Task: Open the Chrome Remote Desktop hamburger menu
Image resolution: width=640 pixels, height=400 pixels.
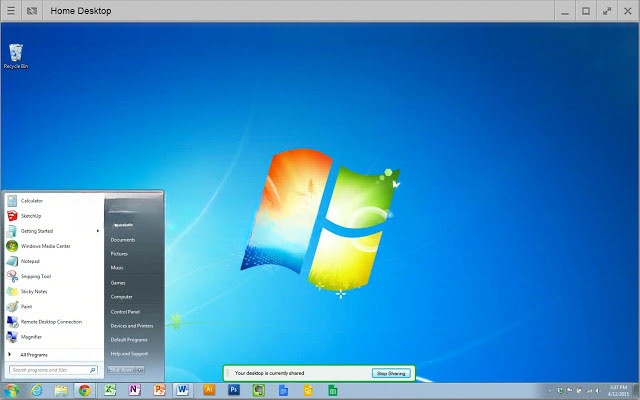Action: pyautogui.click(x=11, y=11)
